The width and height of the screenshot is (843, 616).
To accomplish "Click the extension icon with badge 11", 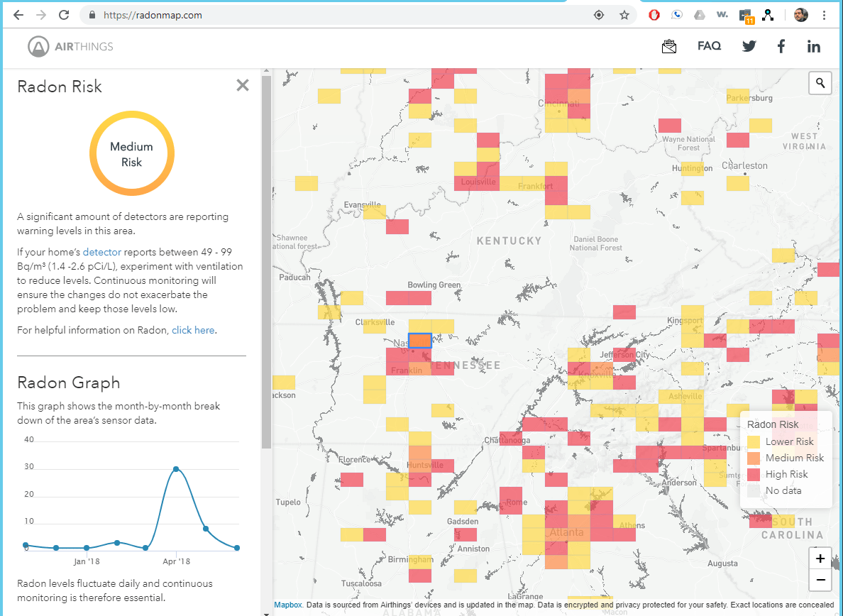I will (x=745, y=14).
